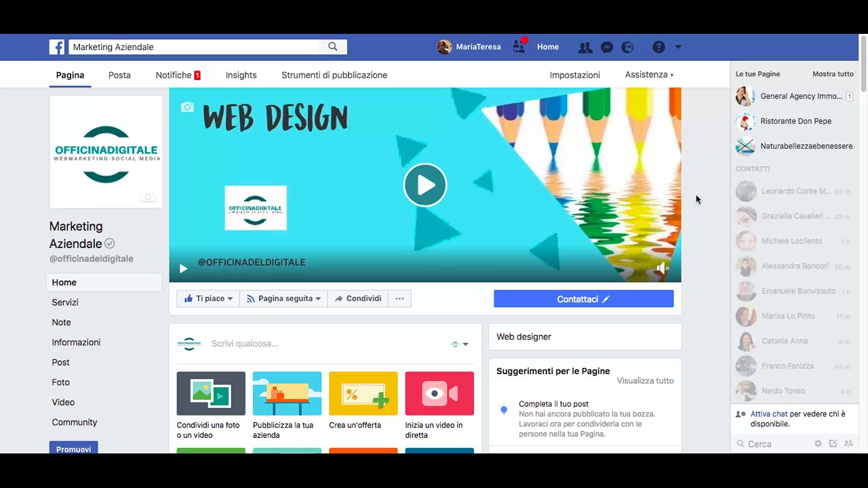Screen dimensions: 868x488
Task: Click new message compose icon in chat bar
Action: tap(833, 444)
